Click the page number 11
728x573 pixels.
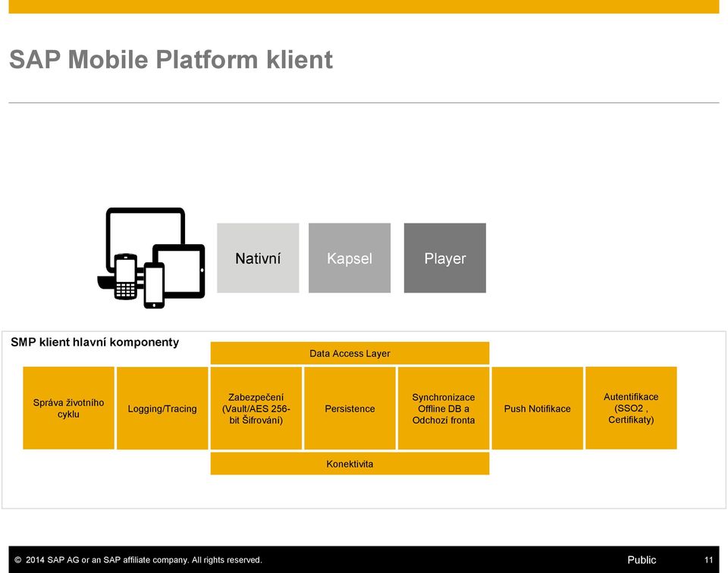(x=708, y=560)
